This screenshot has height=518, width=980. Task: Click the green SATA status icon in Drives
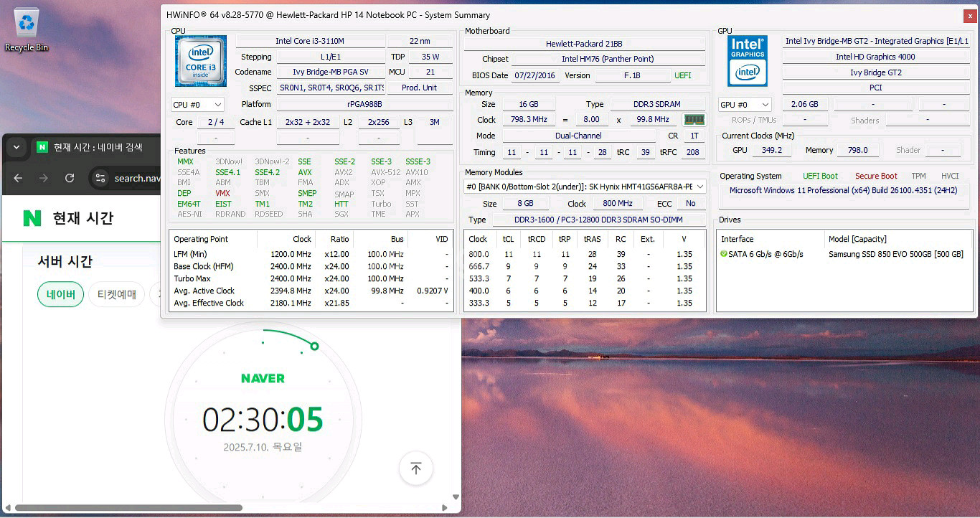coord(724,254)
